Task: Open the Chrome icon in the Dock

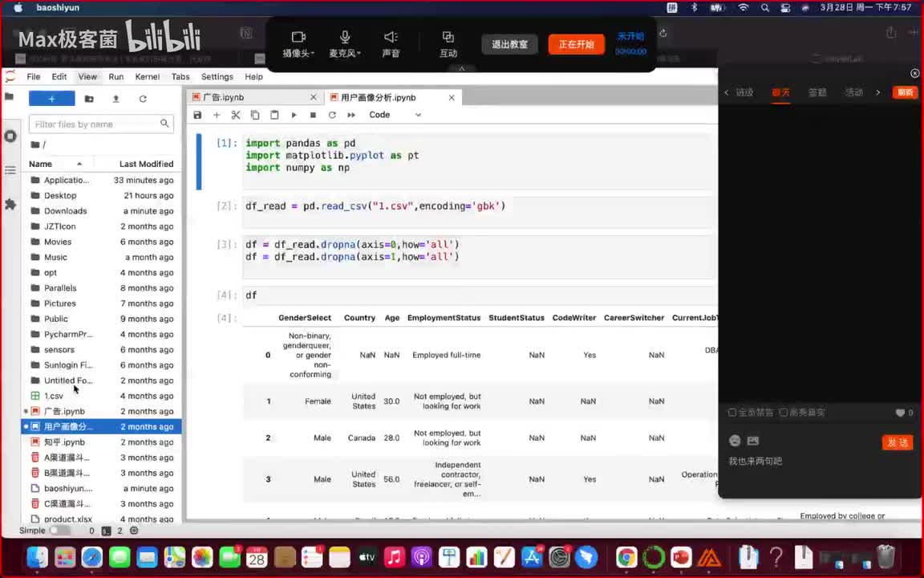Action: 626,557
